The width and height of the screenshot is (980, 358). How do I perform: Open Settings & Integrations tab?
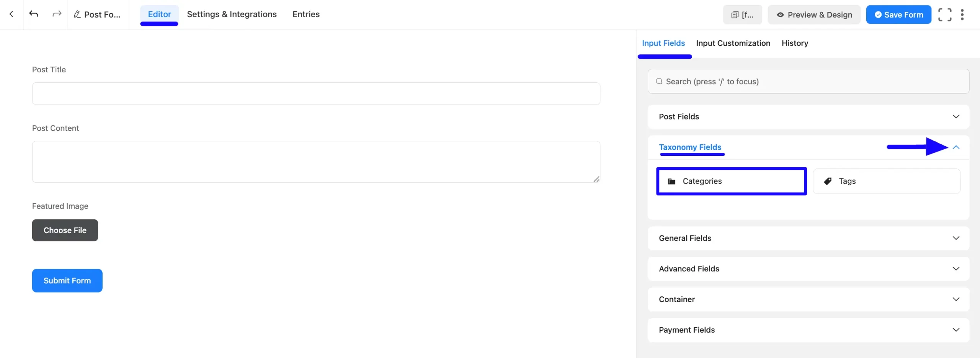click(232, 14)
